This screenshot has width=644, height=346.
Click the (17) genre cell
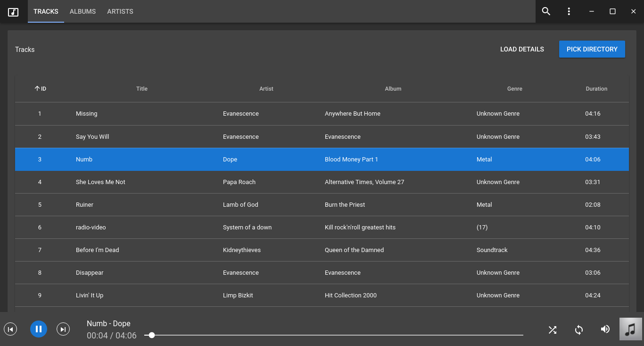point(482,228)
